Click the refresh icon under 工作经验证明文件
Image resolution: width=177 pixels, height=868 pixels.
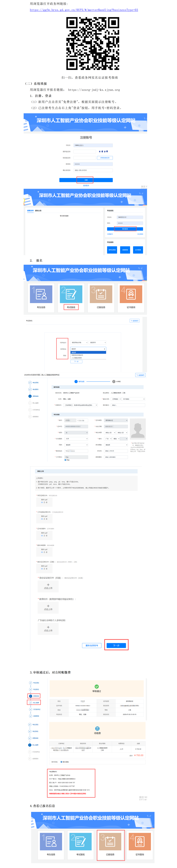(44, 519)
